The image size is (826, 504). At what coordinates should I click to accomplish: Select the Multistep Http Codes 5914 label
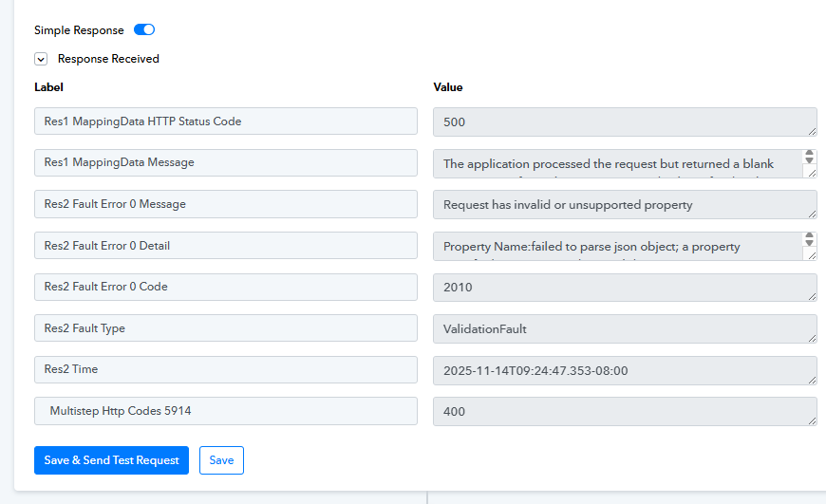225,411
